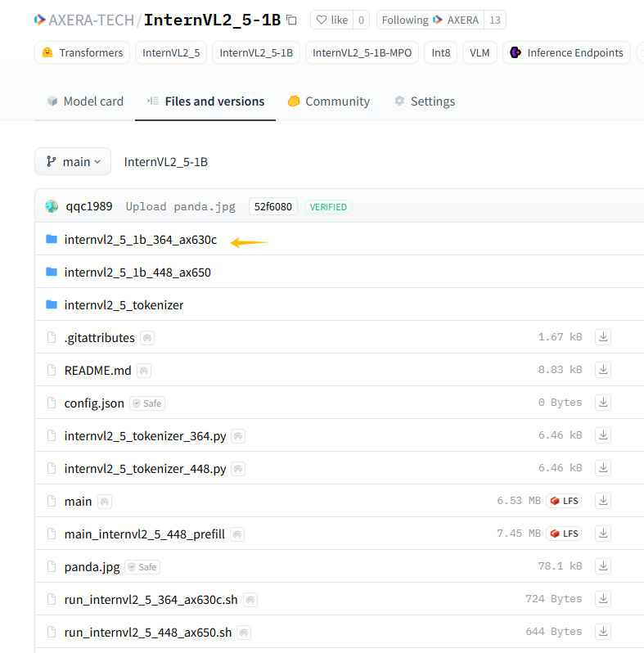Expand the main branch dropdown
Image resolution: width=644 pixels, height=653 pixels.
coord(73,161)
